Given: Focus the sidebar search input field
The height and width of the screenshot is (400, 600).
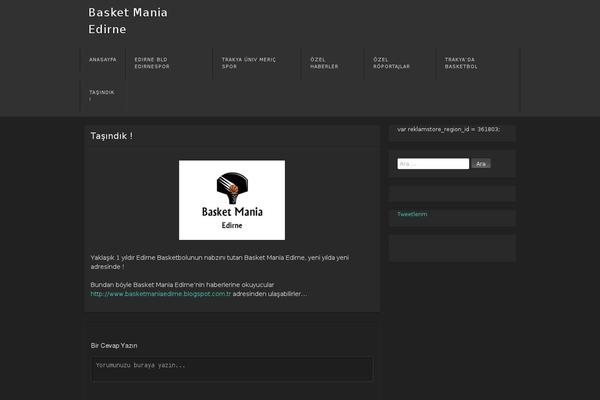Looking at the screenshot, I should click(x=433, y=164).
